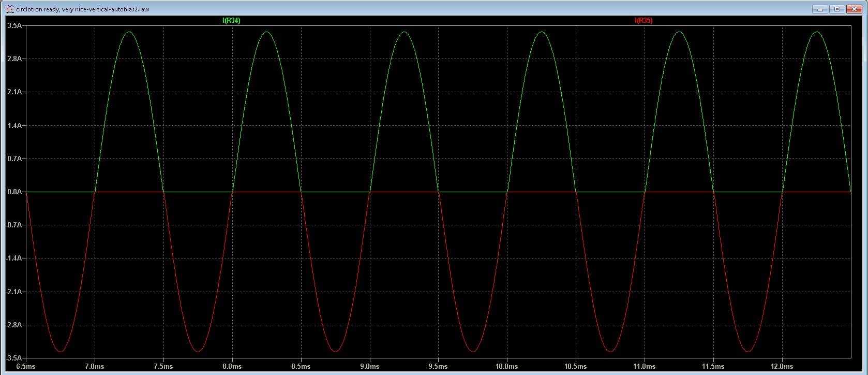The width and height of the screenshot is (868, 375).
Task: Click the 3.5A top vertical axis label
Action: pyautogui.click(x=15, y=25)
